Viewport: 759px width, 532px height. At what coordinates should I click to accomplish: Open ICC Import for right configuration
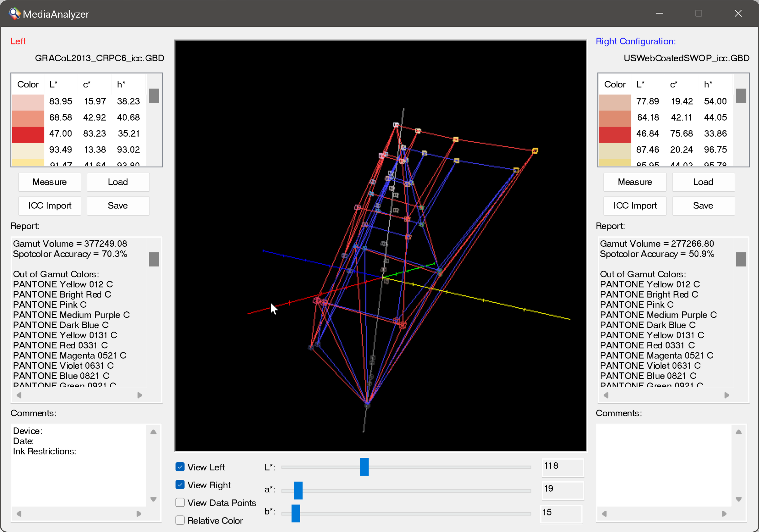pyautogui.click(x=635, y=206)
